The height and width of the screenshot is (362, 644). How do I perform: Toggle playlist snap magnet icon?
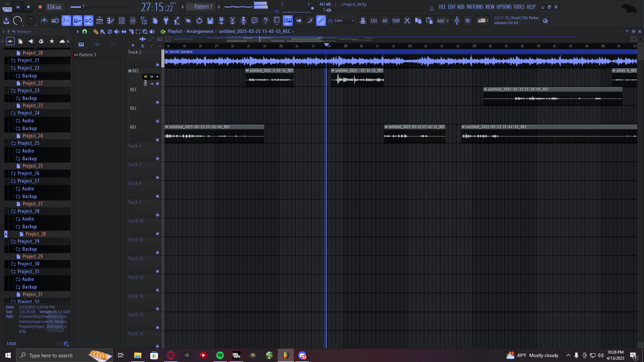click(85, 32)
